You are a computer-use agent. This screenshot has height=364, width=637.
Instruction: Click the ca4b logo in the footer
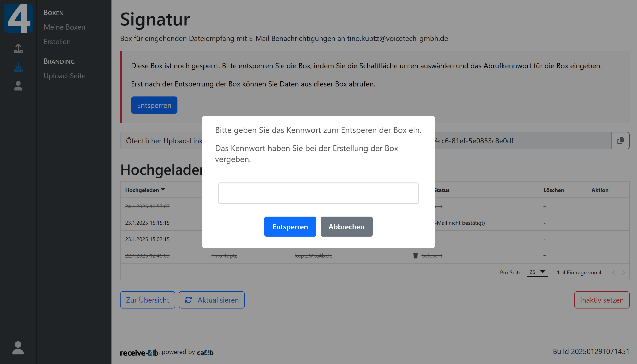point(205,352)
